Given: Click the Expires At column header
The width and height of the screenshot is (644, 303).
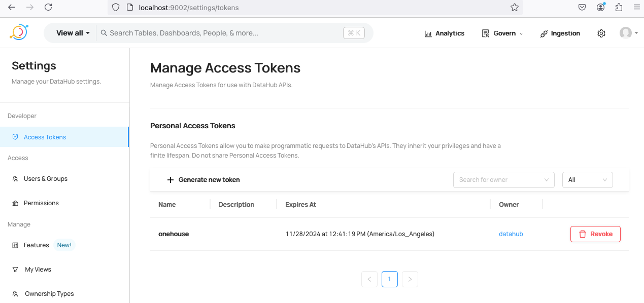Looking at the screenshot, I should coord(301,205).
